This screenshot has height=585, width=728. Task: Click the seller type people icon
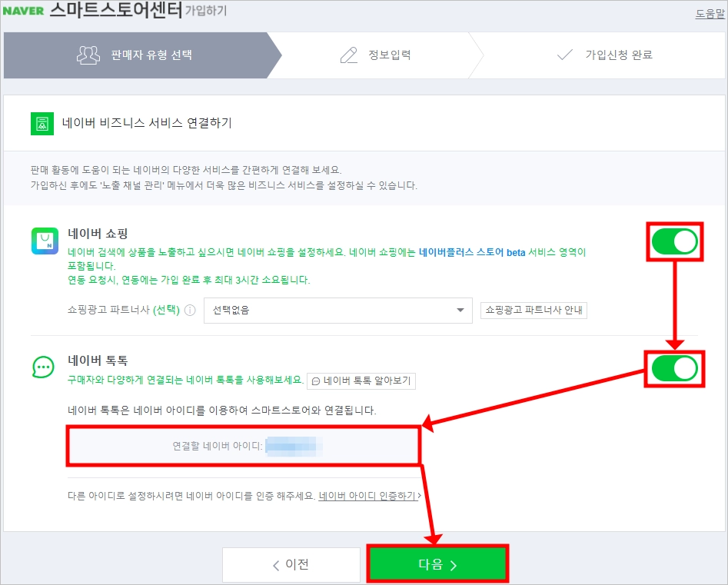(x=88, y=55)
